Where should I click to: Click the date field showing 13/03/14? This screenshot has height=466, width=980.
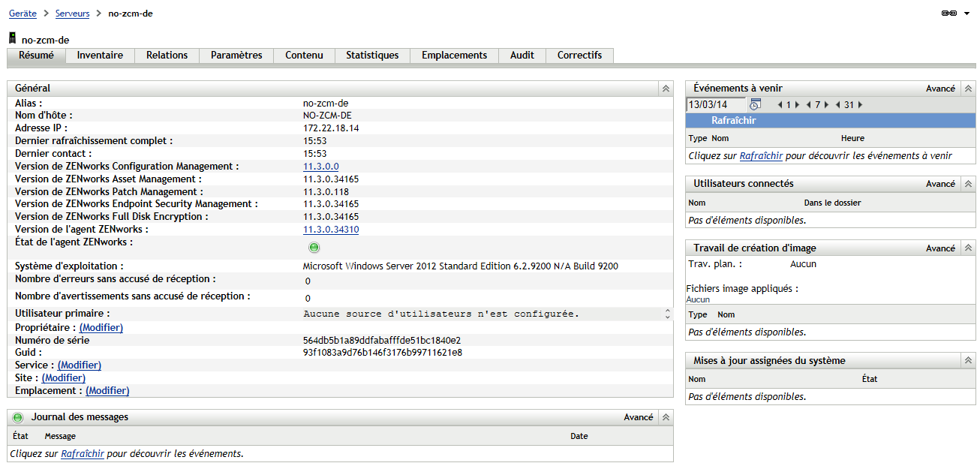[717, 105]
